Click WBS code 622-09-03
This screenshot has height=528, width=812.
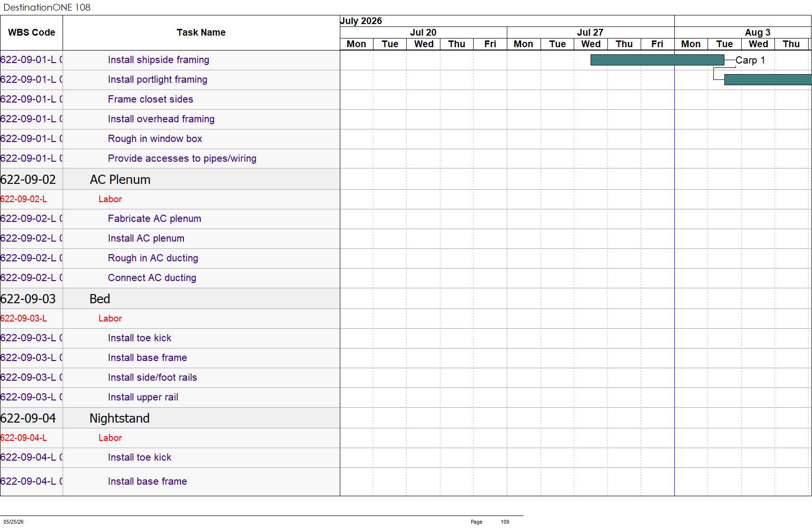tap(28, 299)
